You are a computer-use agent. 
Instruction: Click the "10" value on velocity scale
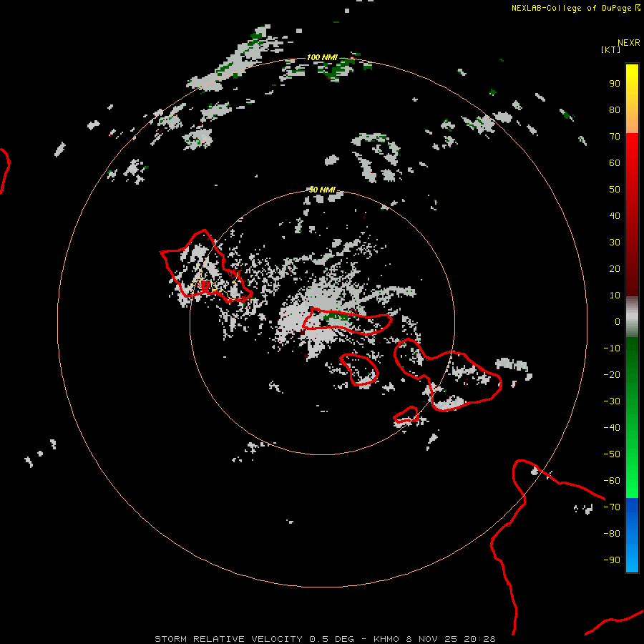pos(615,296)
